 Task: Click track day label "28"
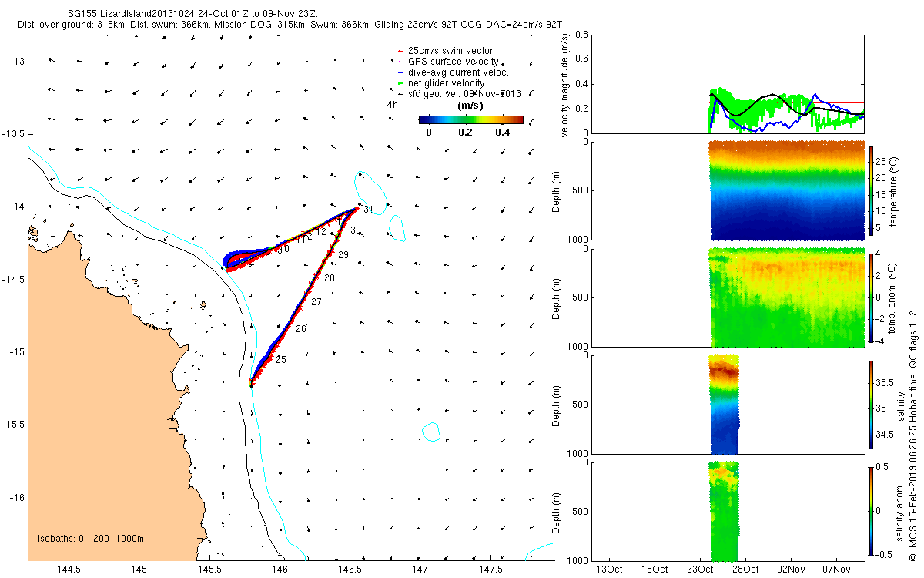click(x=330, y=277)
